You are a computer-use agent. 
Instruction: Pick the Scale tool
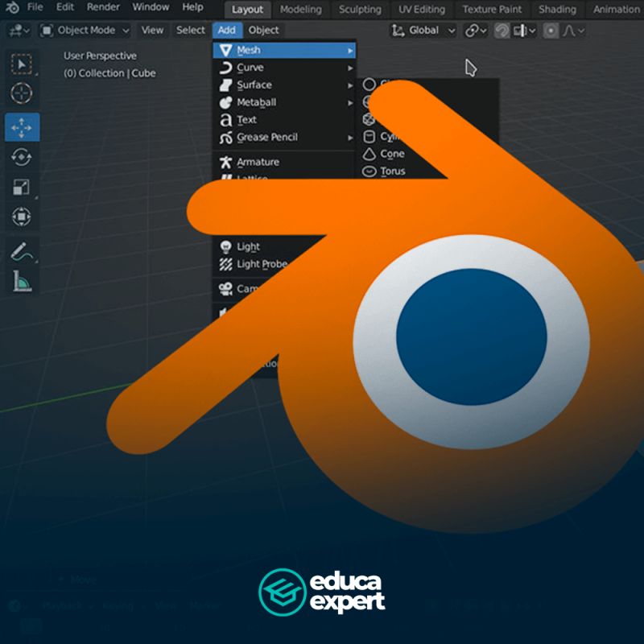pyautogui.click(x=22, y=188)
